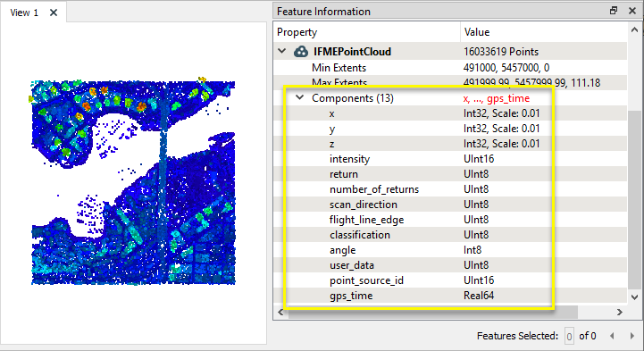Click the horizontal scrollbar thumb

point(433,313)
